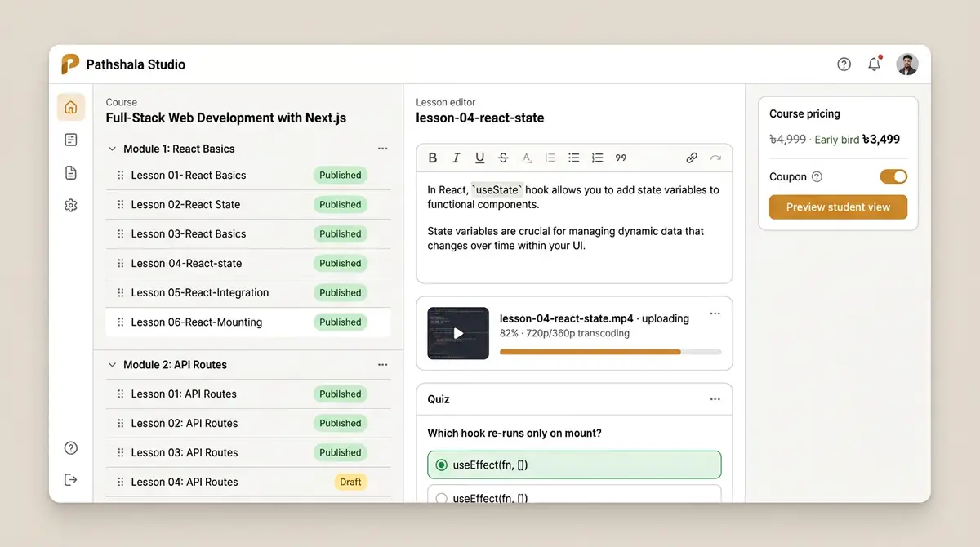Screen dimensions: 980x547
Task: Open the Home section in the sidebar
Action: tap(70, 107)
